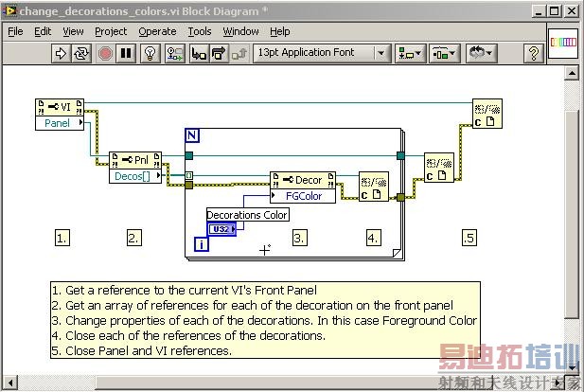Click the For Loop N count terminal
This screenshot has width=584, height=392.
(x=192, y=135)
